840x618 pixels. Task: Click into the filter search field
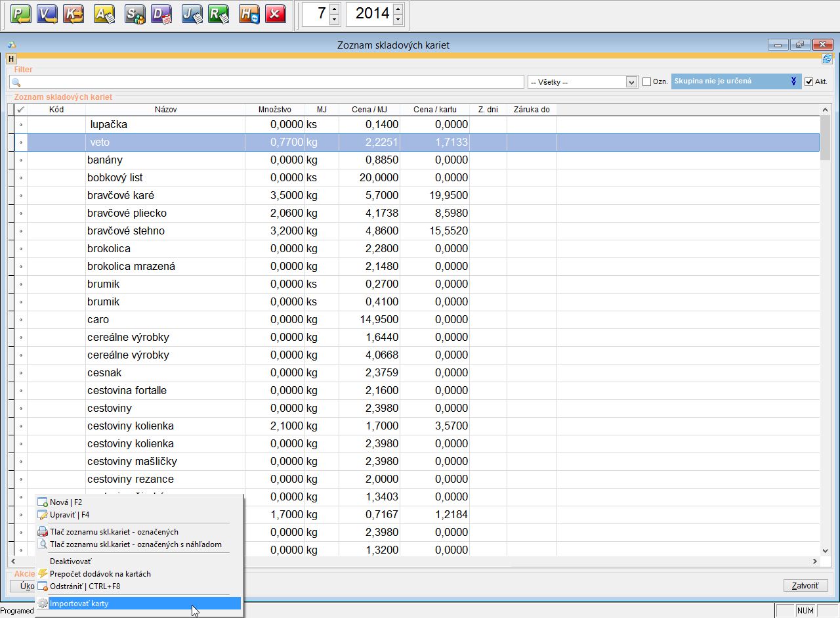click(266, 82)
